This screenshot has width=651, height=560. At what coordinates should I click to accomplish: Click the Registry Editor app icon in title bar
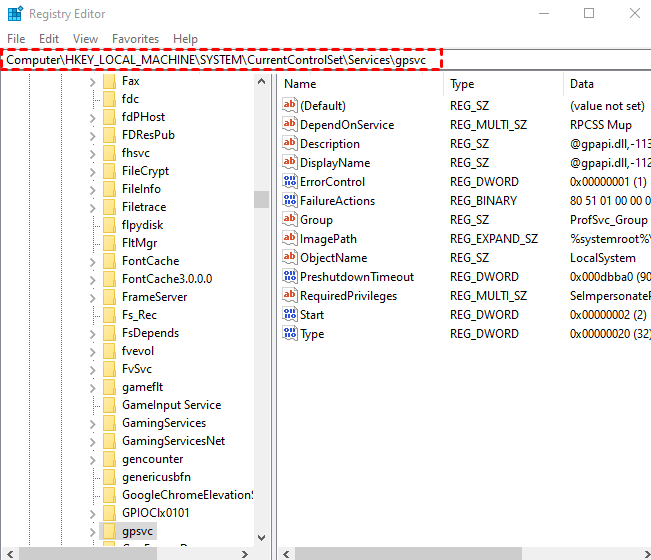(15, 13)
